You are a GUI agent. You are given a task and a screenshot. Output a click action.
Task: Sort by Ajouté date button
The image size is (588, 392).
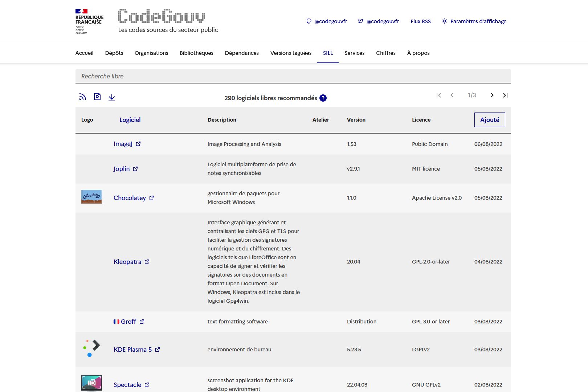click(490, 120)
